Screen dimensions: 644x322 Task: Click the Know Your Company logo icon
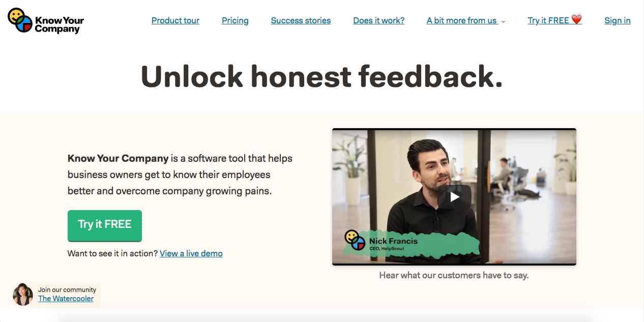[x=20, y=20]
